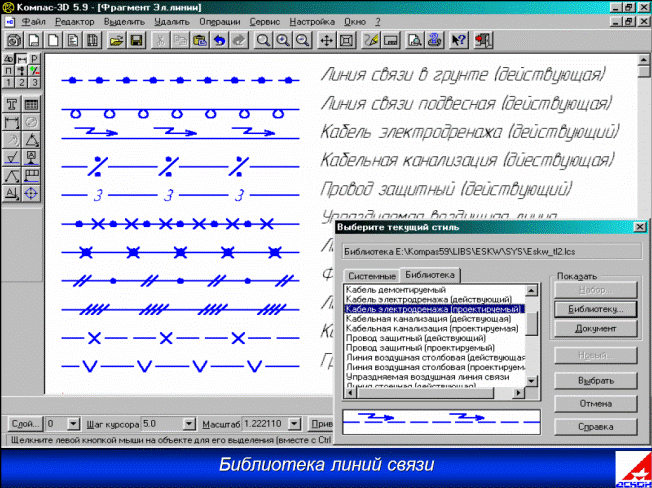Image resolution: width=652 pixels, height=488 pixels.
Task: Select the center mark crosshair tool
Action: pyautogui.click(x=31, y=194)
